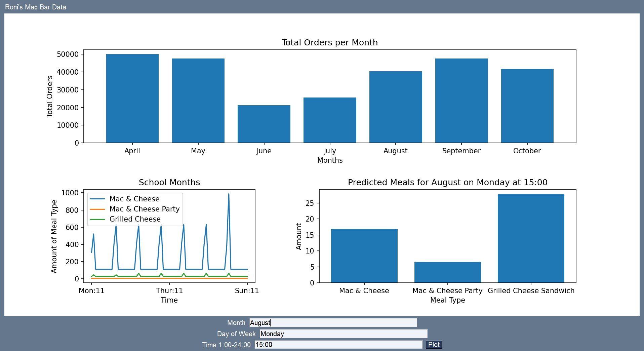This screenshot has height=351, width=644.
Task: Click the July bar in Total Orders chart
Action: (x=330, y=120)
